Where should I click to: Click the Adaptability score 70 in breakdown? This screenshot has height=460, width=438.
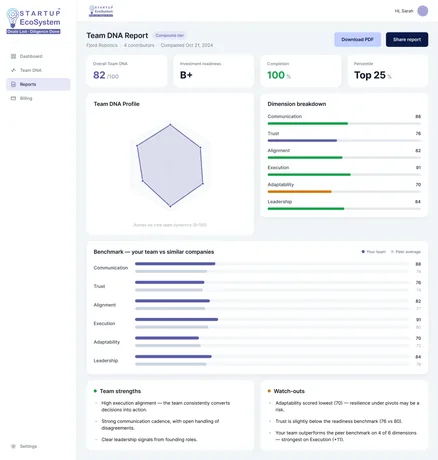418,185
